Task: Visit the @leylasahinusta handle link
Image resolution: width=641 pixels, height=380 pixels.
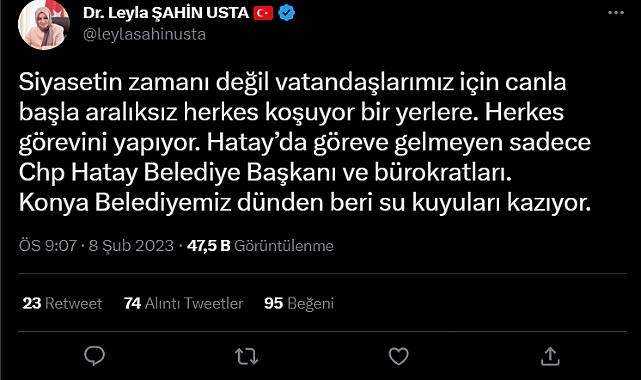Action: pyautogui.click(x=144, y=34)
